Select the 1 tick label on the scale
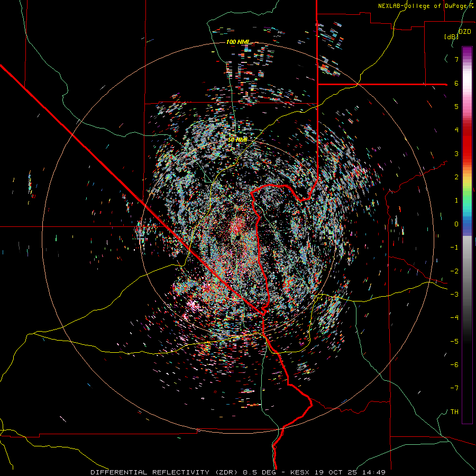This screenshot has height=476, width=476. pos(456,200)
